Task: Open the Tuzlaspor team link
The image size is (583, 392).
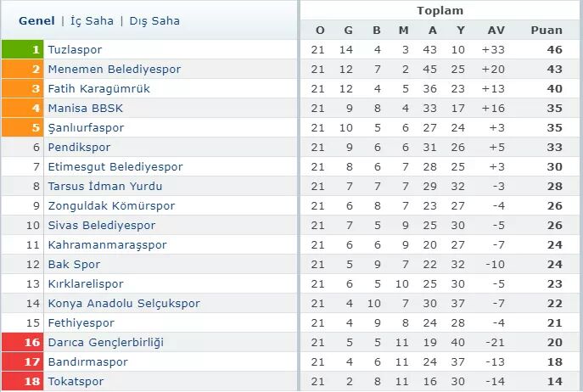Action: pyautogui.click(x=76, y=49)
